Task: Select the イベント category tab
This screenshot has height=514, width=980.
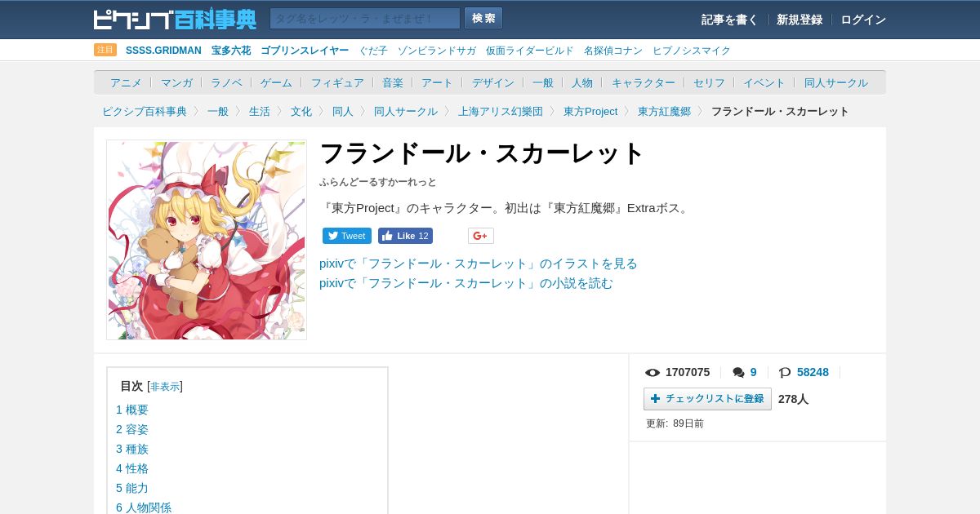Action: click(764, 83)
